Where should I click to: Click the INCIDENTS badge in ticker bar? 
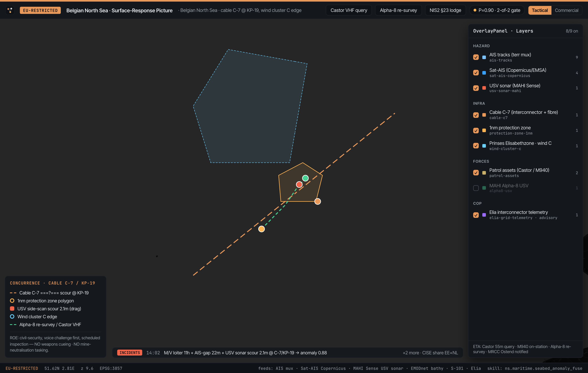click(130, 353)
